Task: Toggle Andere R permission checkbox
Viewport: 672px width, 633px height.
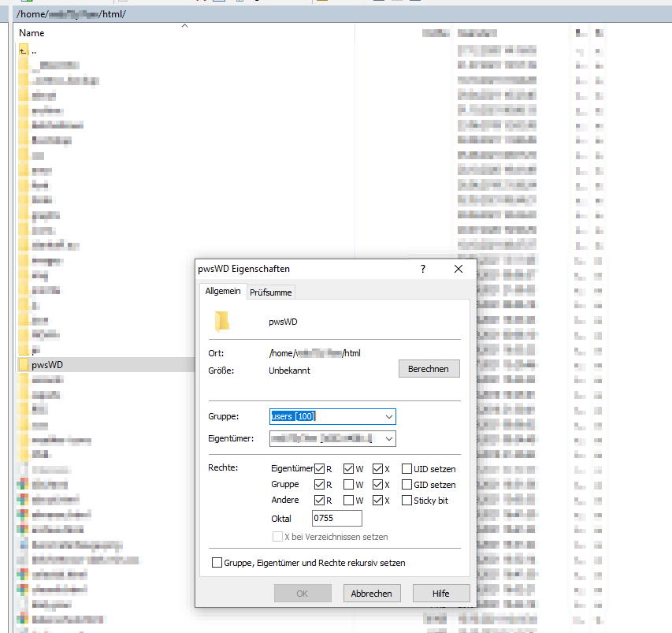Action: (319, 500)
